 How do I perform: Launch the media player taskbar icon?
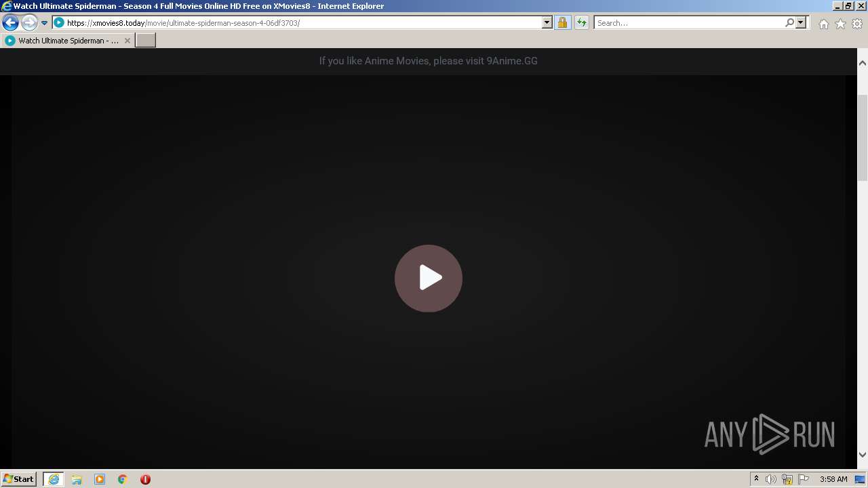click(x=100, y=479)
